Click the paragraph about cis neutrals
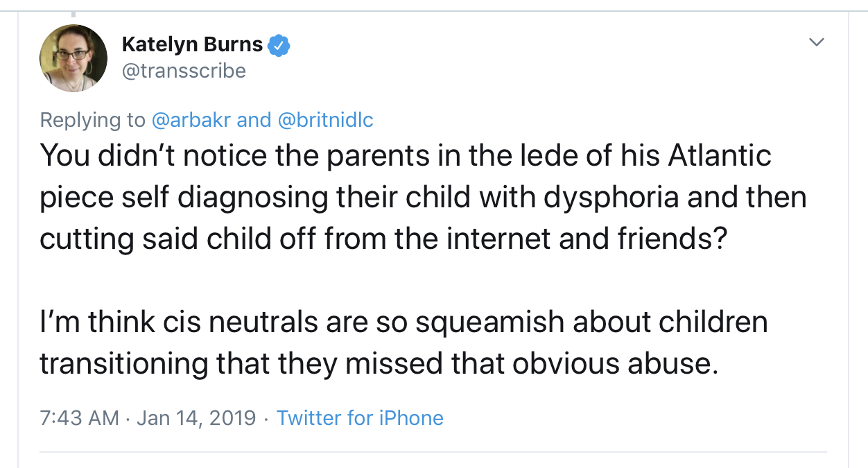 (x=402, y=343)
